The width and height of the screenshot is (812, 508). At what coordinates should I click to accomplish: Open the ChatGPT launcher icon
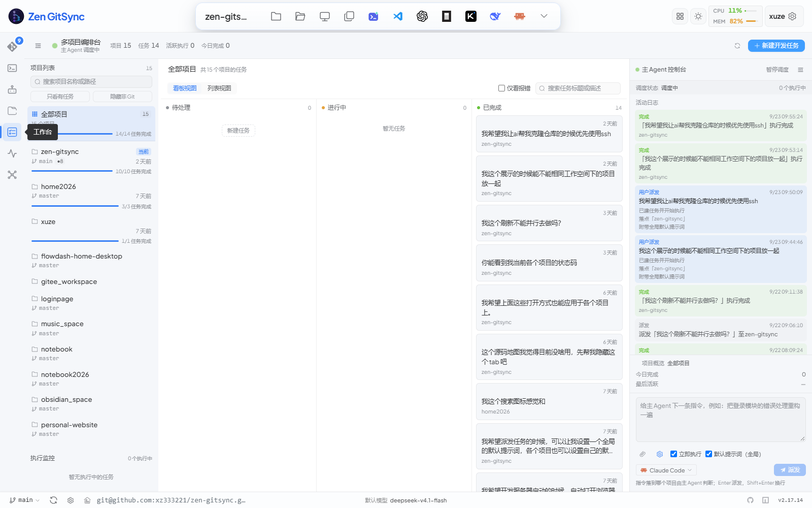pyautogui.click(x=422, y=16)
